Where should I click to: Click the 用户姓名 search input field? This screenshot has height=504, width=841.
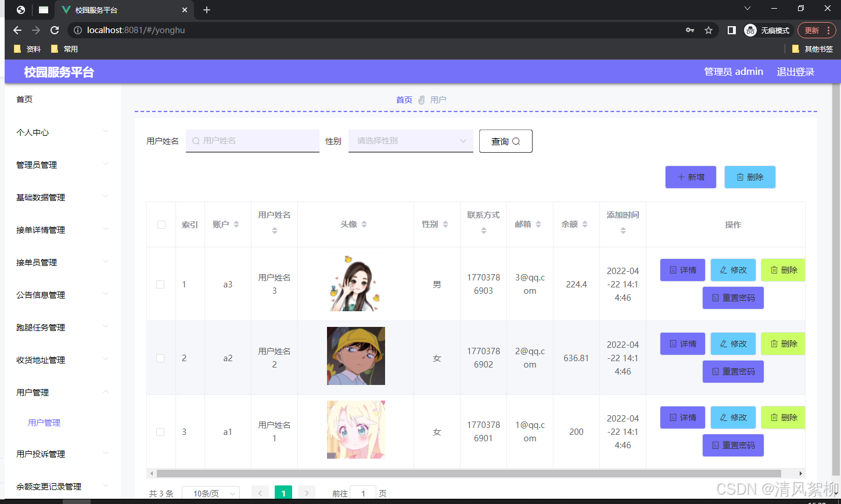pos(253,141)
